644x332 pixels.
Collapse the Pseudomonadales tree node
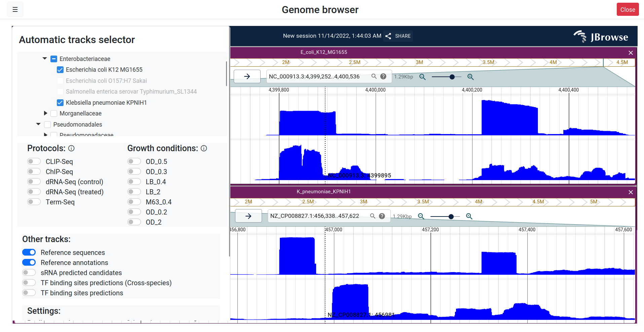(38, 124)
